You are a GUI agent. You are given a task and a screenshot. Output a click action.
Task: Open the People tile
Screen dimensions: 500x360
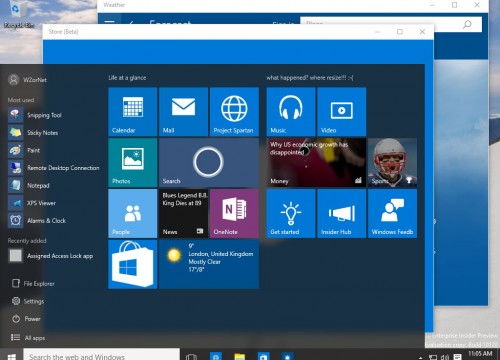[132, 213]
